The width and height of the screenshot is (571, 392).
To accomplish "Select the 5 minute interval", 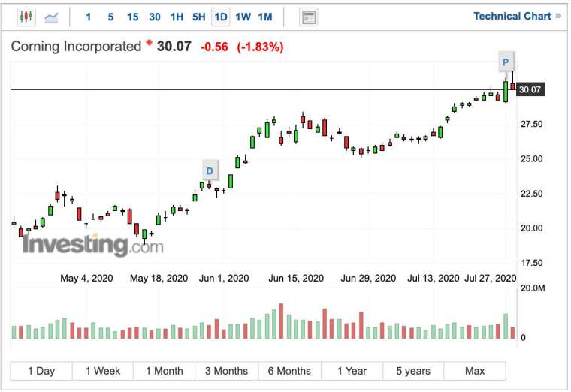I will (110, 17).
